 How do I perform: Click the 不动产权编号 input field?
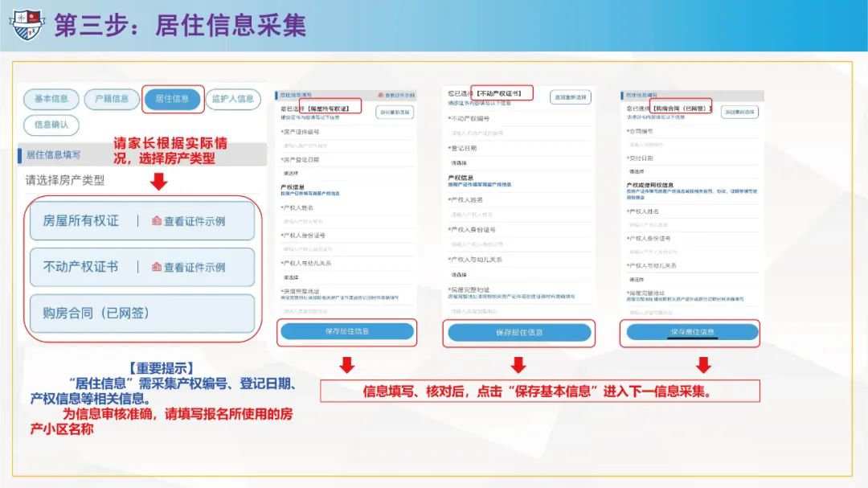coord(519,133)
